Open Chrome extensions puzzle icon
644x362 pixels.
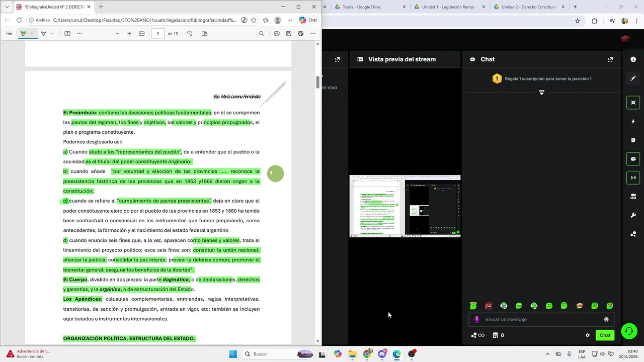click(595, 21)
